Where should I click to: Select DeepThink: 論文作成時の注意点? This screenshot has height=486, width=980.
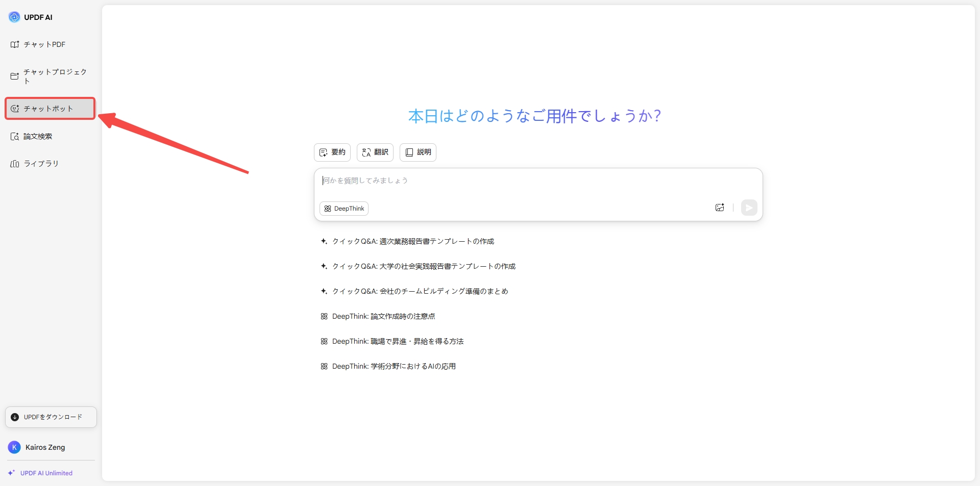click(x=378, y=316)
